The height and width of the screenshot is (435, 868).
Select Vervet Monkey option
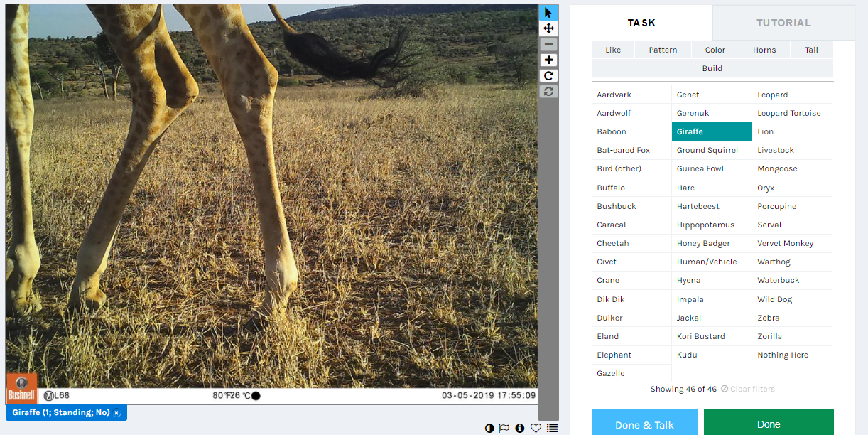coord(792,243)
